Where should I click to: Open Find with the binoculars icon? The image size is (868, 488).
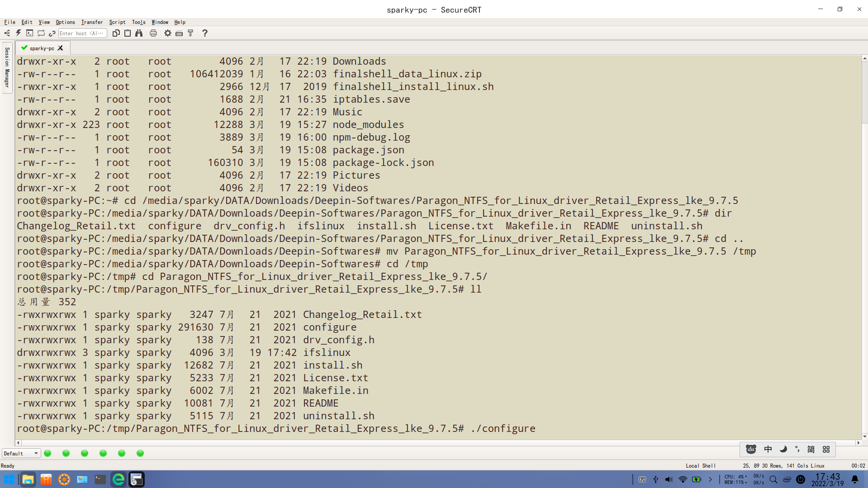point(139,33)
